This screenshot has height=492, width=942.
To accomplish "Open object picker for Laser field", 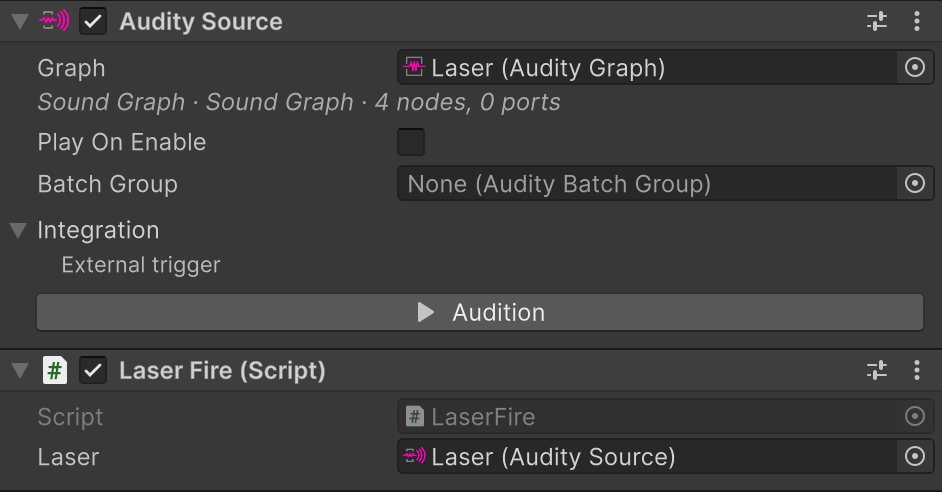I will tap(915, 457).
